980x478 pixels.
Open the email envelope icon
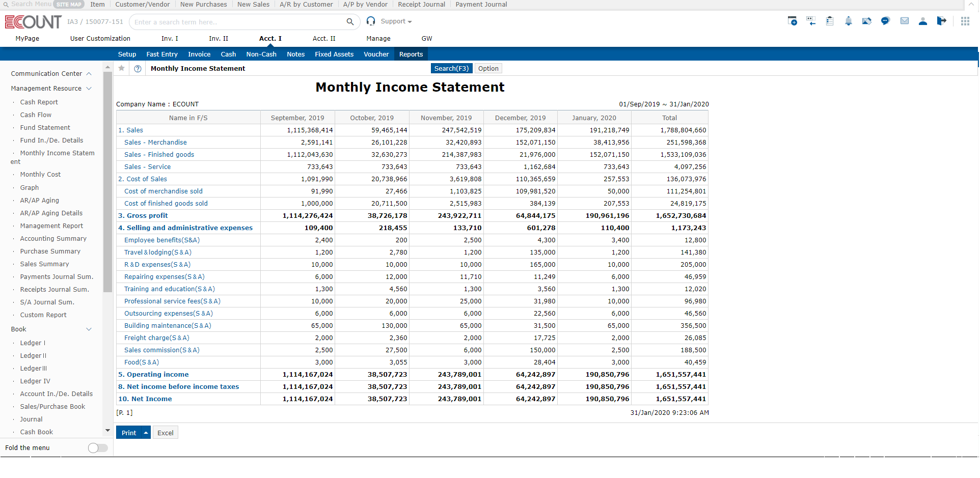(x=905, y=21)
